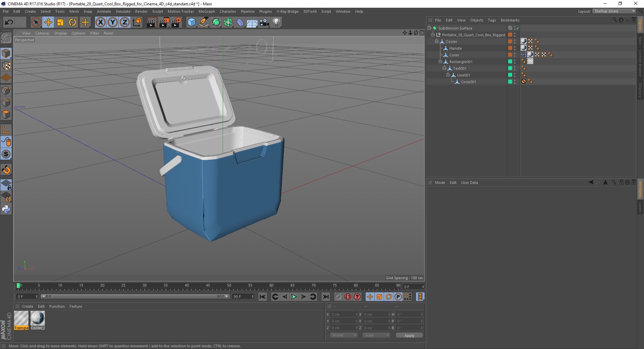Collapse the Portable_28_Quart_Cool_Box_Rigged node
Image resolution: width=644 pixels, height=349 pixels.
tap(433, 35)
